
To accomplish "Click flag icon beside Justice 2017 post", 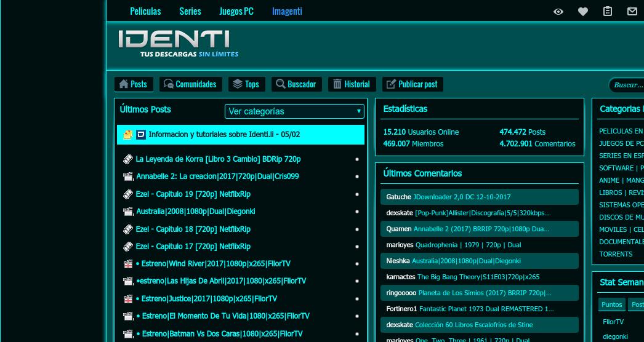I will pos(128,299).
